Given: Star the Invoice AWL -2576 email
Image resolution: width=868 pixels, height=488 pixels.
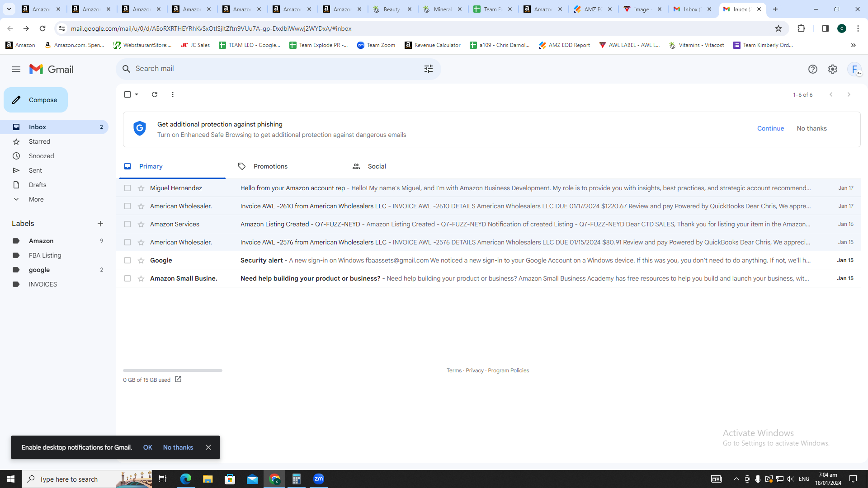Looking at the screenshot, I should pos(141,242).
